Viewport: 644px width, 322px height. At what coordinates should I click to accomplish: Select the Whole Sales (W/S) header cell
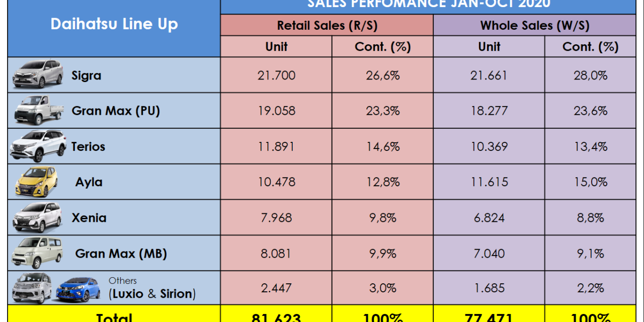click(534, 25)
